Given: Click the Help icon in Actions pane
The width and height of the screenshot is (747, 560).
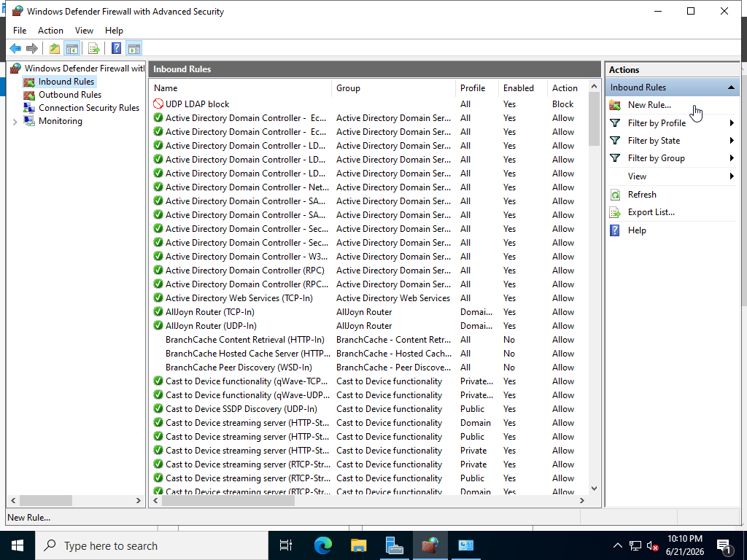Looking at the screenshot, I should tap(615, 230).
